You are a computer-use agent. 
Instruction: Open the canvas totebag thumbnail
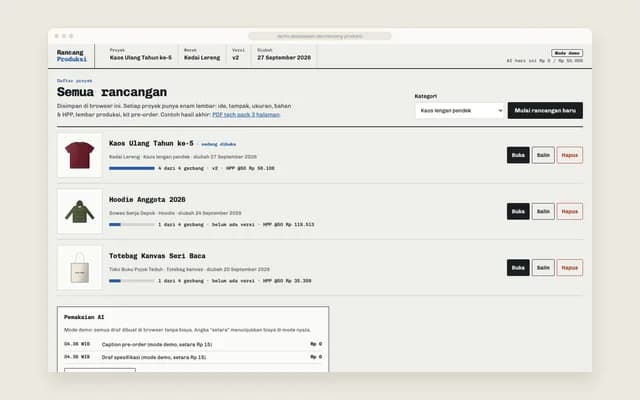pos(80,268)
